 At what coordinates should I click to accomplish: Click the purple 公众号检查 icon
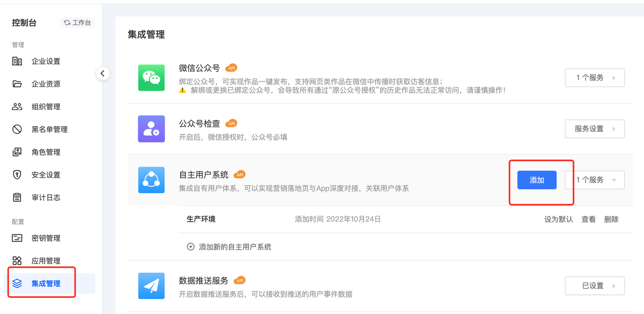pos(151,129)
